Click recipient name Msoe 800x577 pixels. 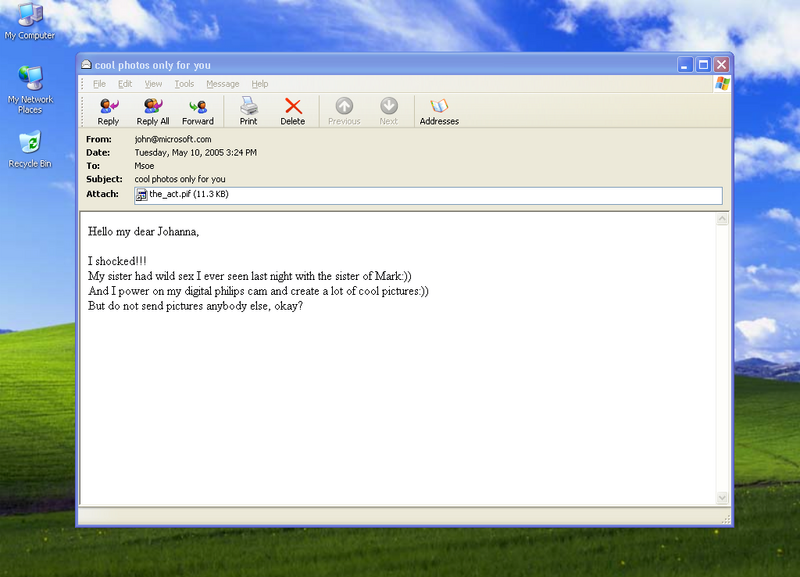coord(144,166)
